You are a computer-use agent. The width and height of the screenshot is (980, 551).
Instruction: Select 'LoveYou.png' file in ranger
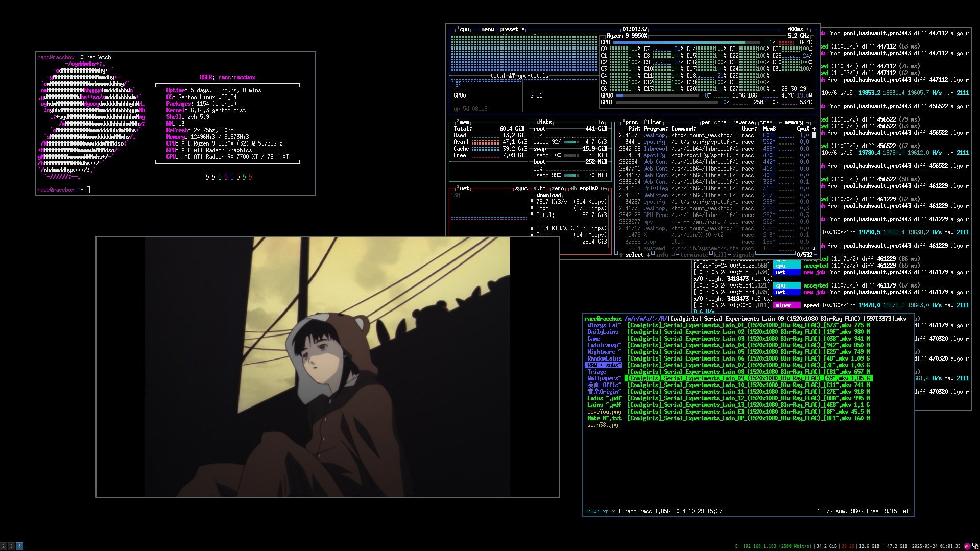(x=604, y=412)
